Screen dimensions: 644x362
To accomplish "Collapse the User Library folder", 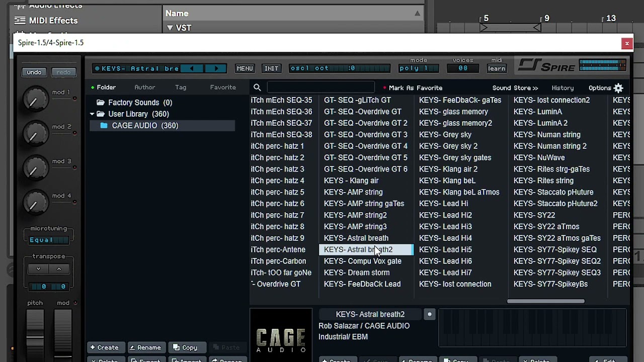I will tap(92, 114).
